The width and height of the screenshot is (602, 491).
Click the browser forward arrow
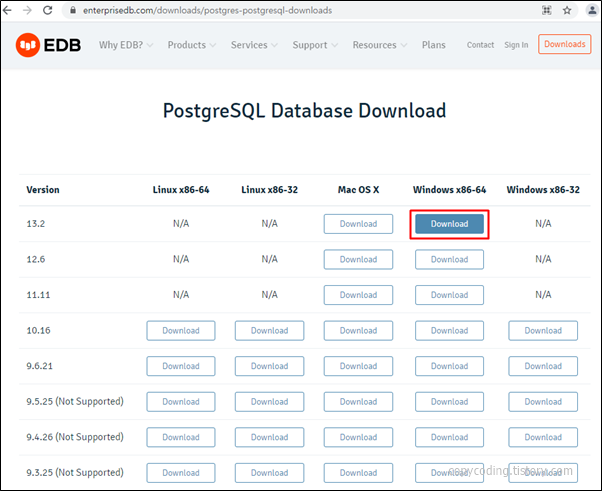click(x=27, y=10)
